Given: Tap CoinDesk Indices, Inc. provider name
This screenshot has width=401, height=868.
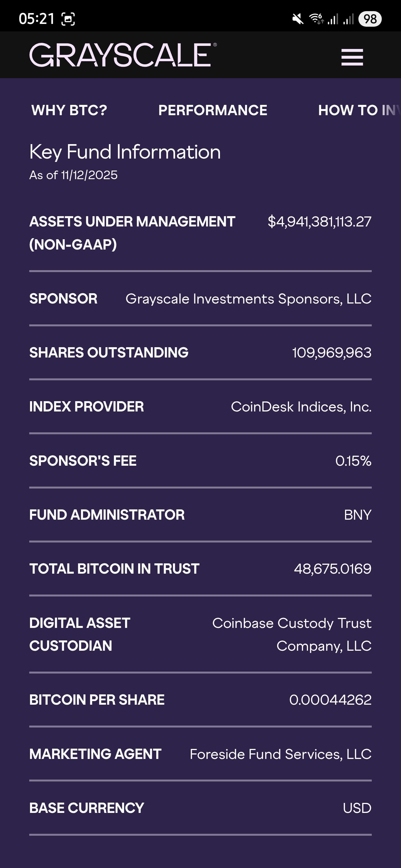Looking at the screenshot, I should tap(301, 407).
